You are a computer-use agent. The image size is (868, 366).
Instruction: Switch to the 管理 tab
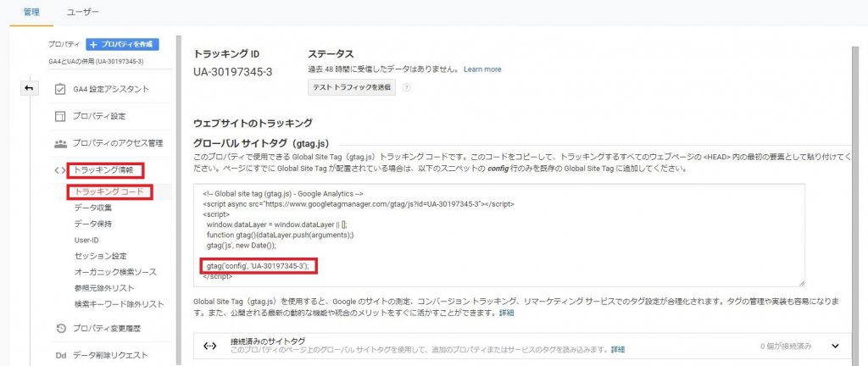31,12
